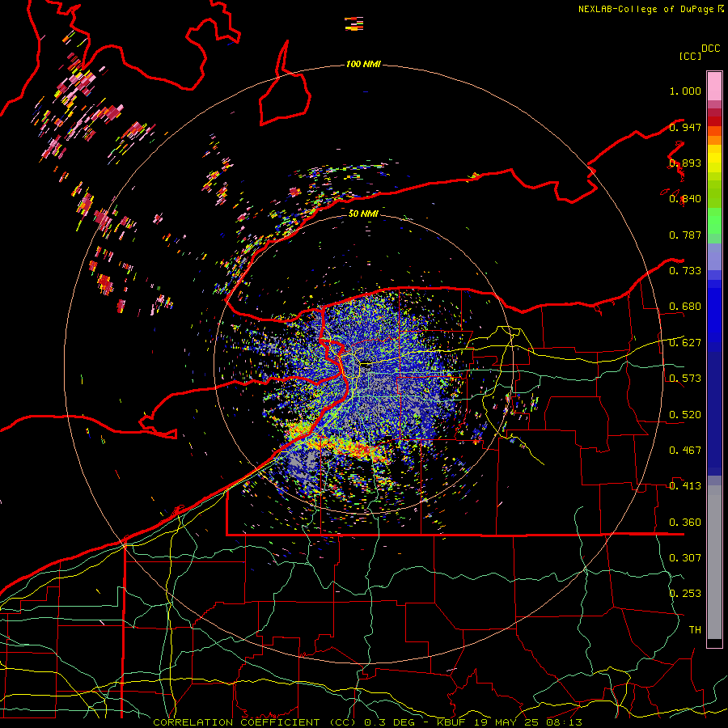The image size is (728, 728).
Task: Click the 0.733 legend value
Action: pos(685,271)
